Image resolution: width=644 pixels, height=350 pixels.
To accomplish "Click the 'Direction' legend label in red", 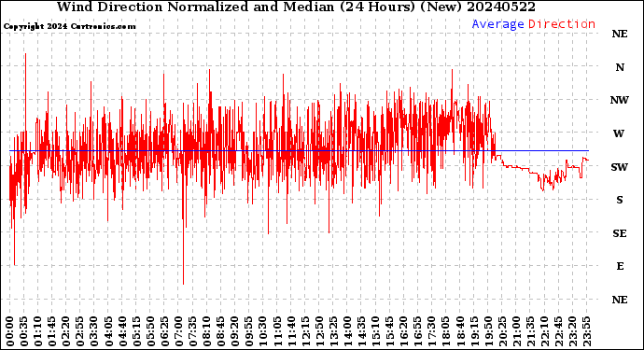I will coord(562,24).
